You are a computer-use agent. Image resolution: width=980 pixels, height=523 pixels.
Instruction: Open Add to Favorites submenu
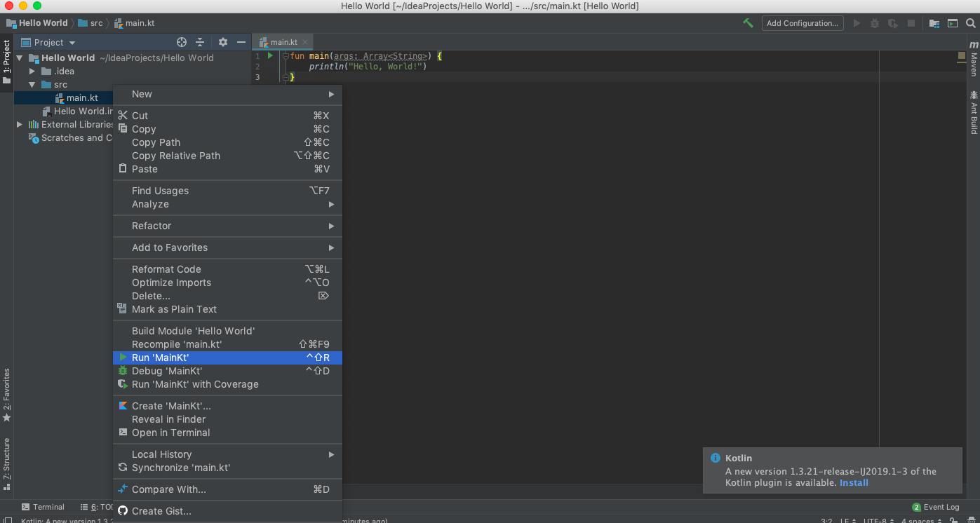[x=227, y=247]
